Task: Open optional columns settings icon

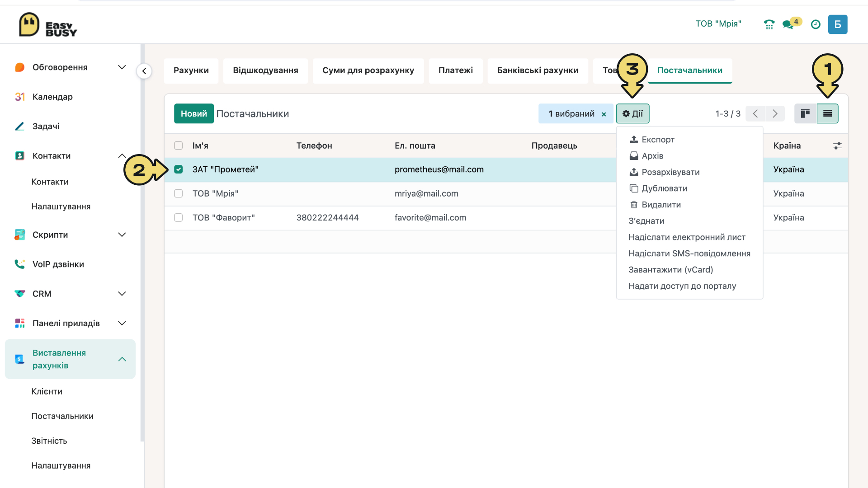Action: pos(837,145)
